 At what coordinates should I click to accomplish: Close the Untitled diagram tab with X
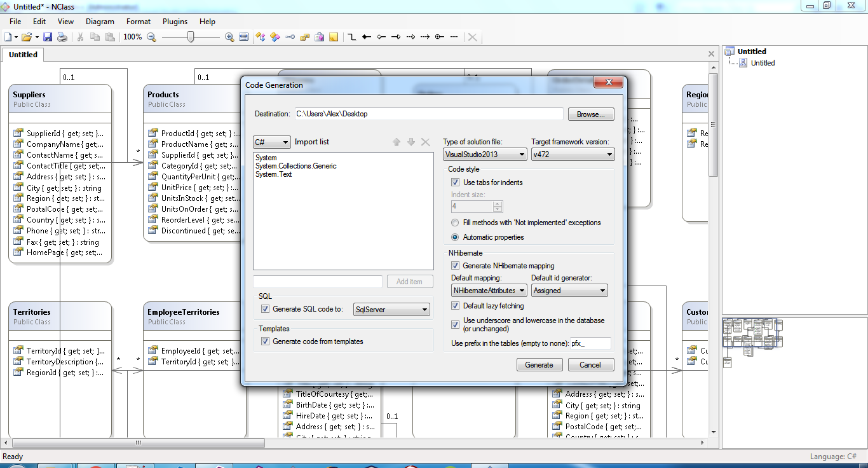711,55
